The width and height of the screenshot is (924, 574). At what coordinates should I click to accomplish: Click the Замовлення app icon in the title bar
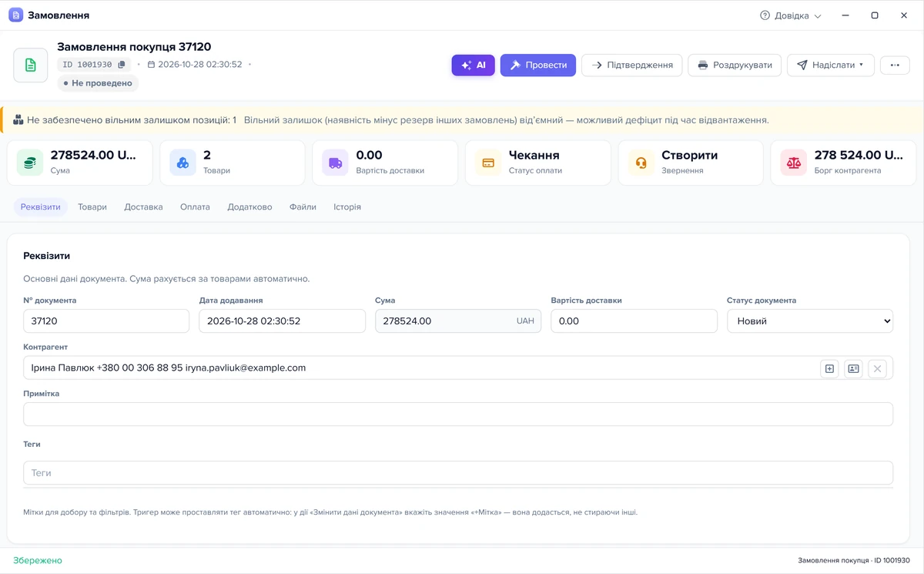(15, 15)
